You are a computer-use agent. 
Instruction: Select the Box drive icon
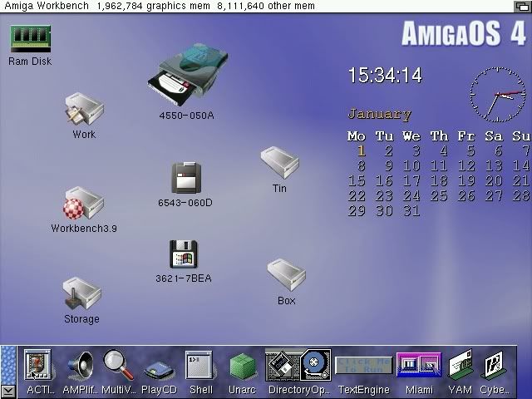(x=286, y=275)
